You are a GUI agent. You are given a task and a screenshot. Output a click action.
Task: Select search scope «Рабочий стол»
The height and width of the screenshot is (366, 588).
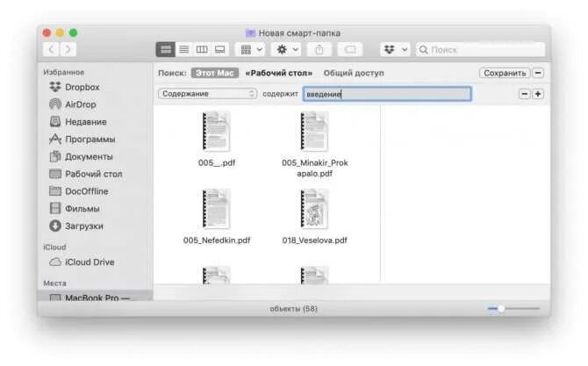pyautogui.click(x=278, y=73)
